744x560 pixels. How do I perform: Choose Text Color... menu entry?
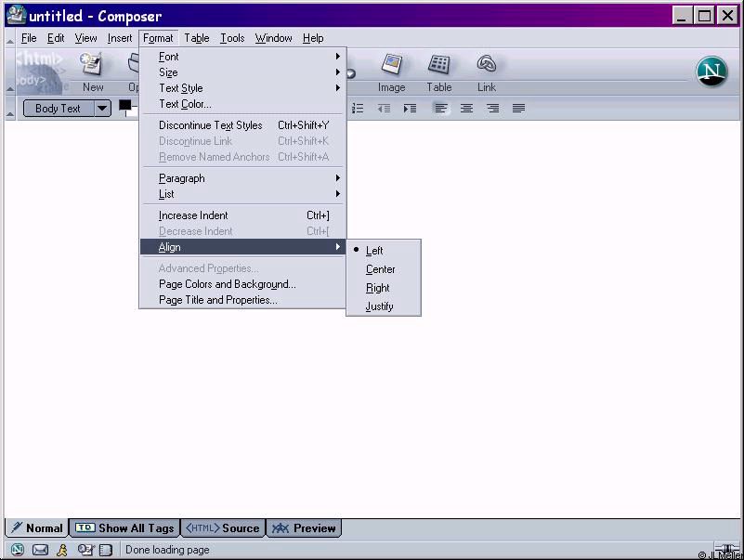[243, 103]
